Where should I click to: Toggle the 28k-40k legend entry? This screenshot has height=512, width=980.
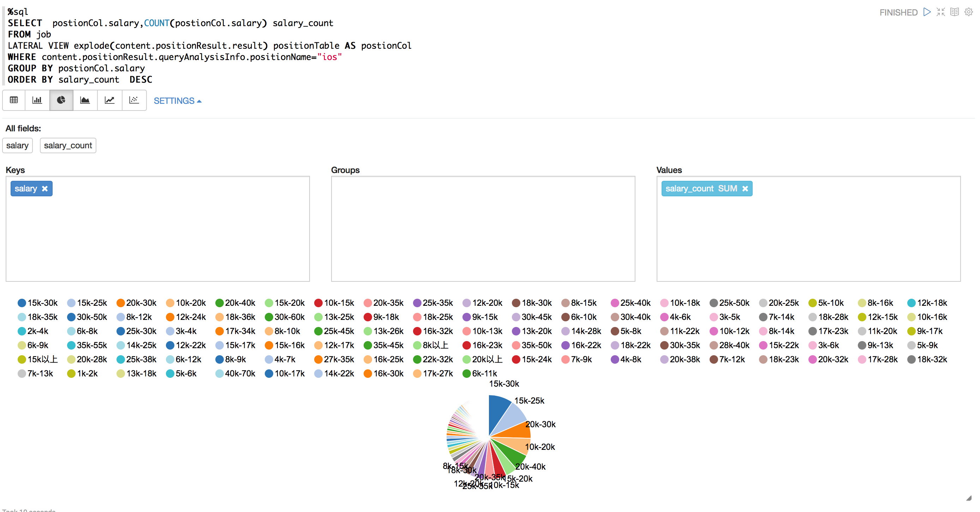coord(730,345)
